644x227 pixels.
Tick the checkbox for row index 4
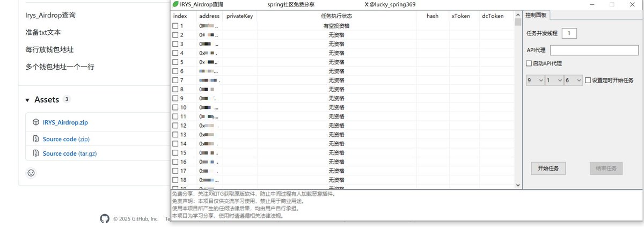tap(175, 53)
